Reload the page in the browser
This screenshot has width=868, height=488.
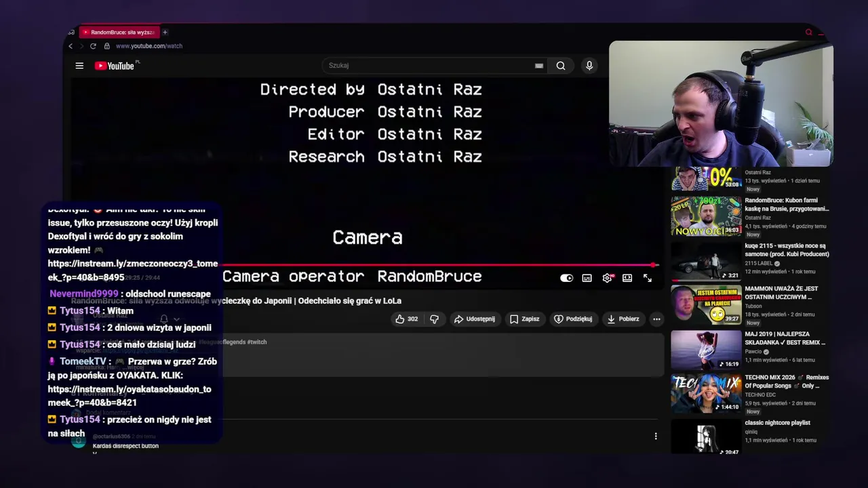point(93,46)
